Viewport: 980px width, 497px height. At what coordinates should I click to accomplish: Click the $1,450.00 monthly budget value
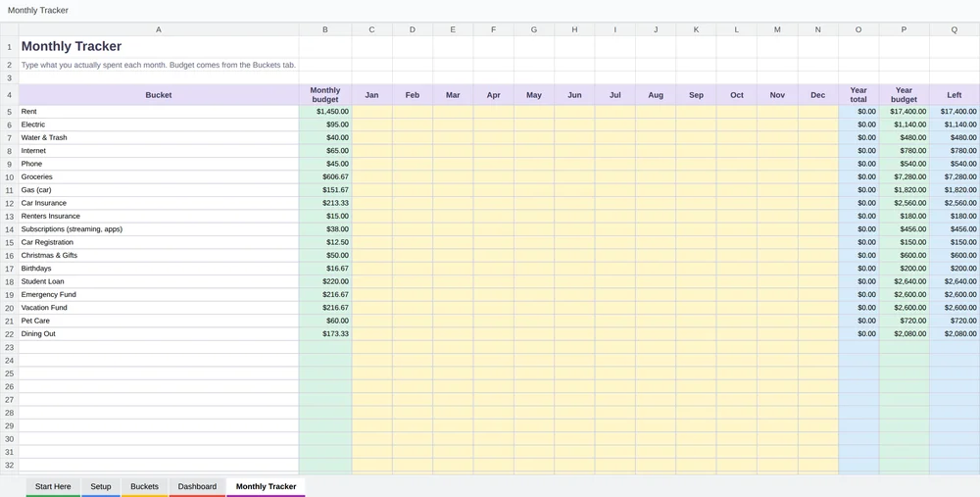[325, 112]
